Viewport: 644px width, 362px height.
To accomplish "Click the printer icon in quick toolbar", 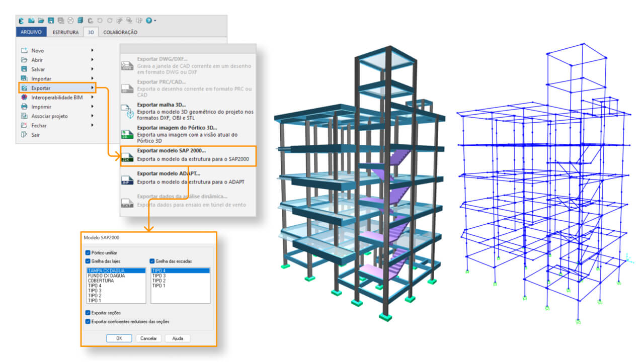I will (x=70, y=21).
